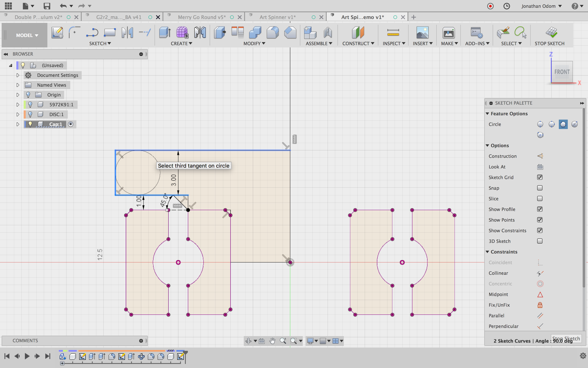Select the Press Pull modify icon

click(220, 32)
